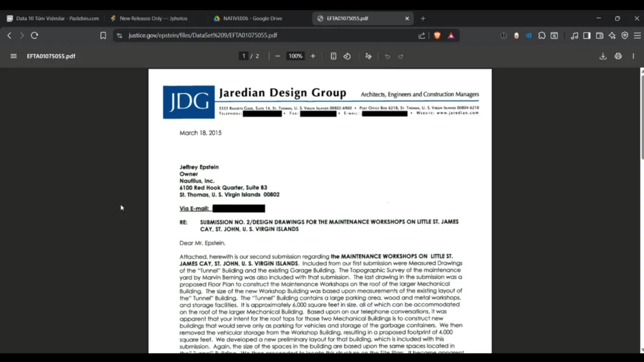Click 'www.jaredian.com' website text
This screenshot has height=362, width=644.
click(457, 113)
